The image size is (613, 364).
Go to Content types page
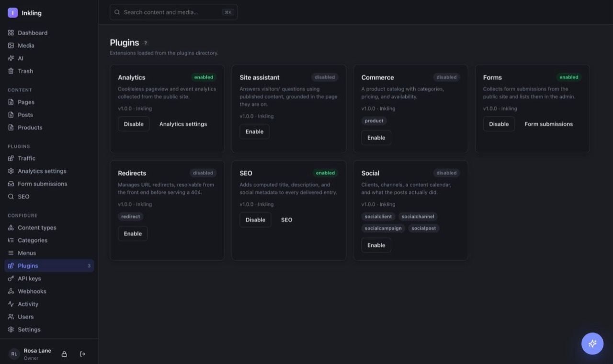[49, 228]
